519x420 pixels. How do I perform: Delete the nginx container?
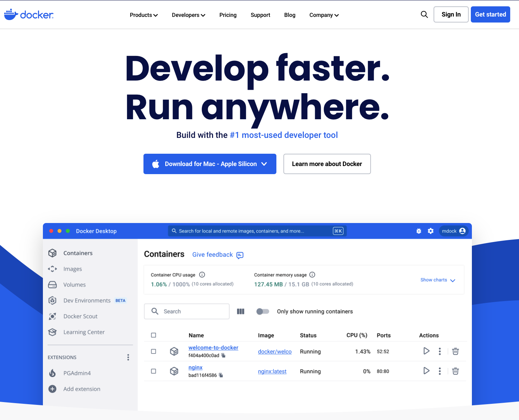tap(455, 371)
